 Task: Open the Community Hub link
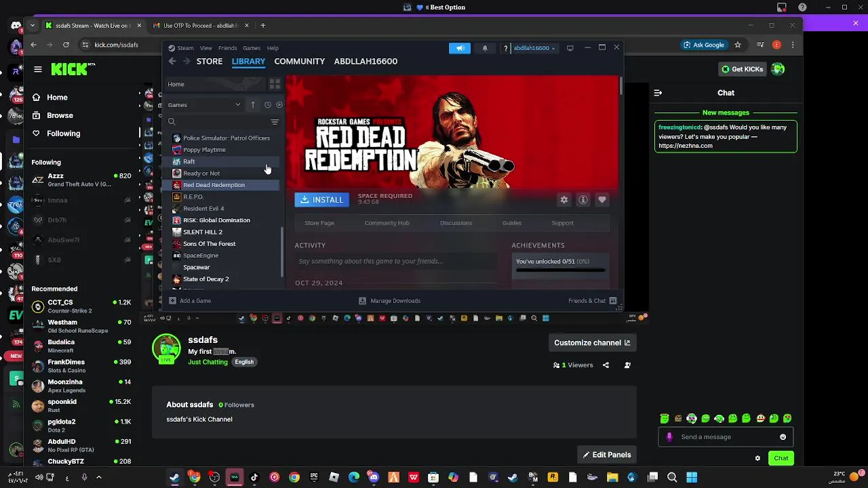coord(387,223)
